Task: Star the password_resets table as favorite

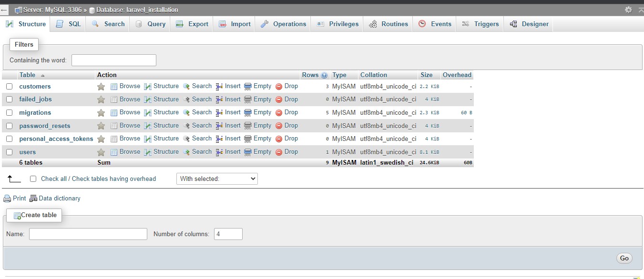Action: (x=101, y=126)
